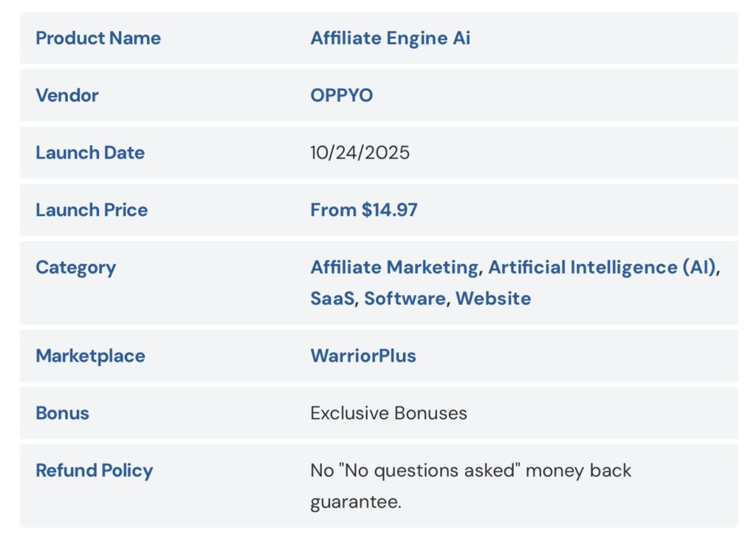
Task: Click the Category row label
Action: coord(75,267)
